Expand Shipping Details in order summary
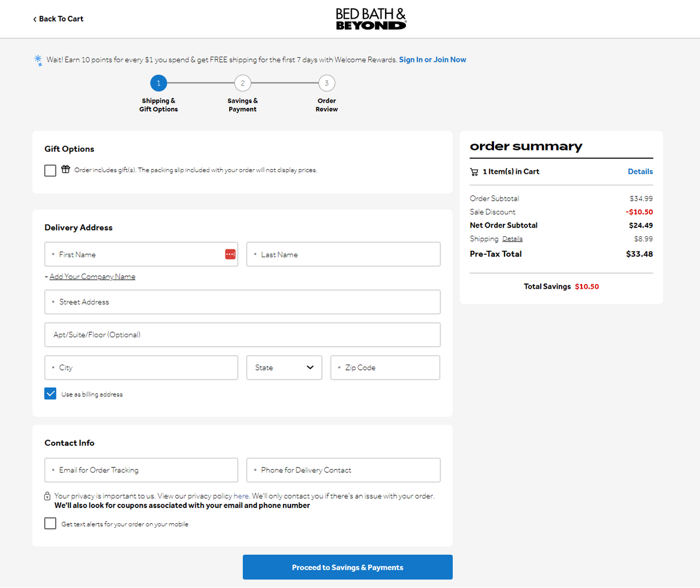The height and width of the screenshot is (588, 700). pos(512,238)
